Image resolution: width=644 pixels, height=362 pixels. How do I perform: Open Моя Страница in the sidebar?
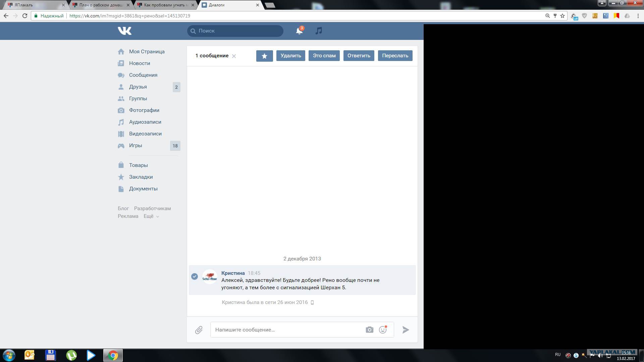tap(147, 52)
